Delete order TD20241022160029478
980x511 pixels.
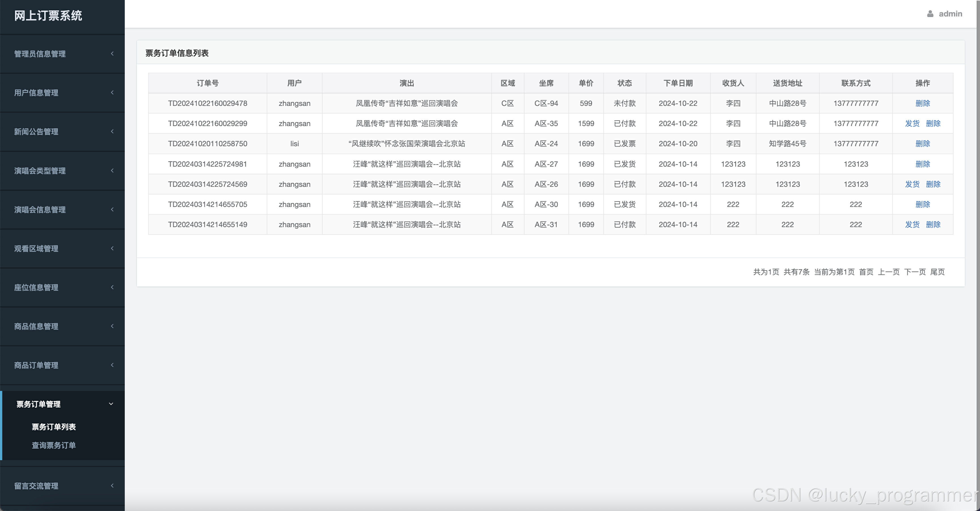tap(922, 103)
